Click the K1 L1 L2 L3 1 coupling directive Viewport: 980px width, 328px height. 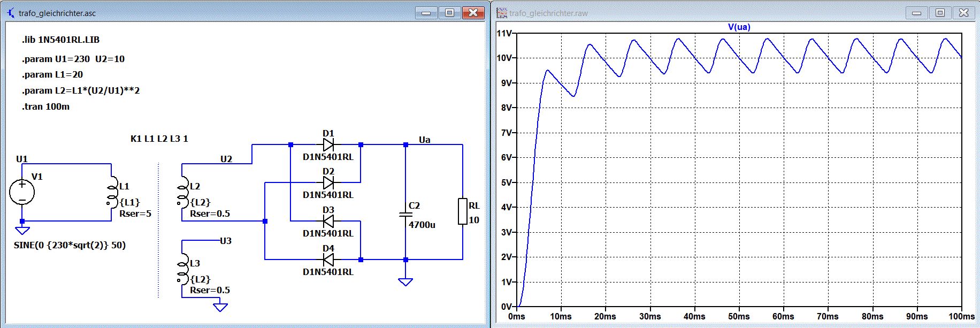click(x=159, y=139)
